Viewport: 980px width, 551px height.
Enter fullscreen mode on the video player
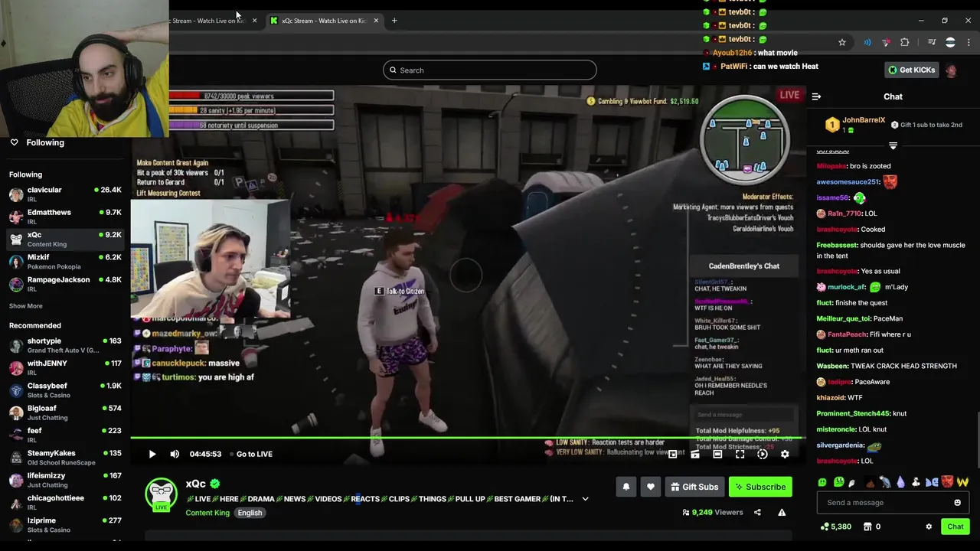[740, 454]
